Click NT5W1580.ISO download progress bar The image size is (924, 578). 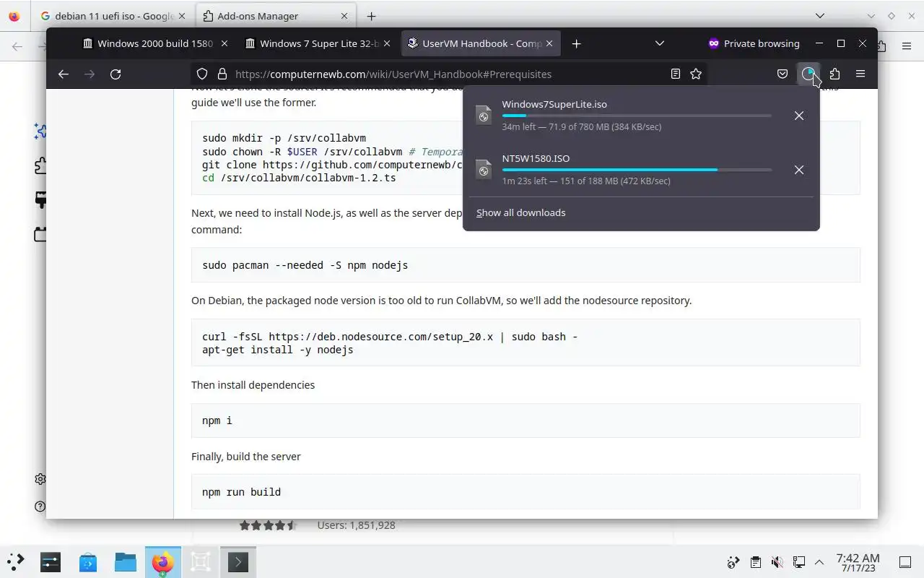click(637, 170)
